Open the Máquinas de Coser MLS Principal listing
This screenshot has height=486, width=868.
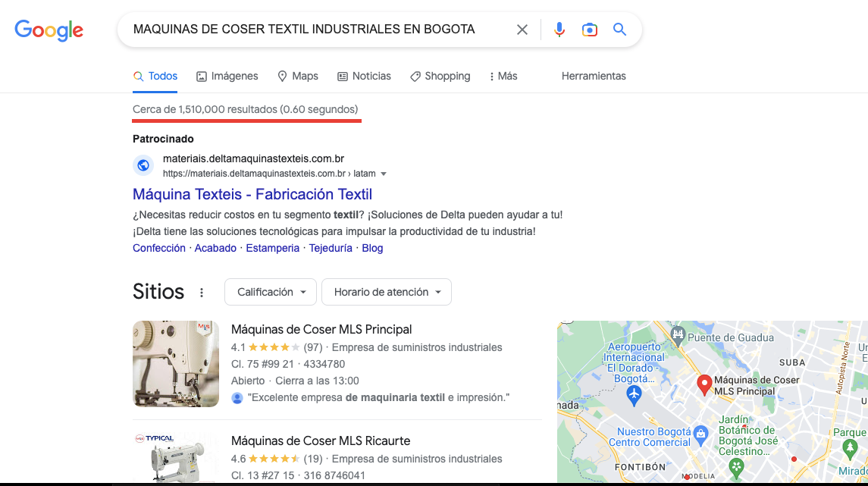(321, 329)
